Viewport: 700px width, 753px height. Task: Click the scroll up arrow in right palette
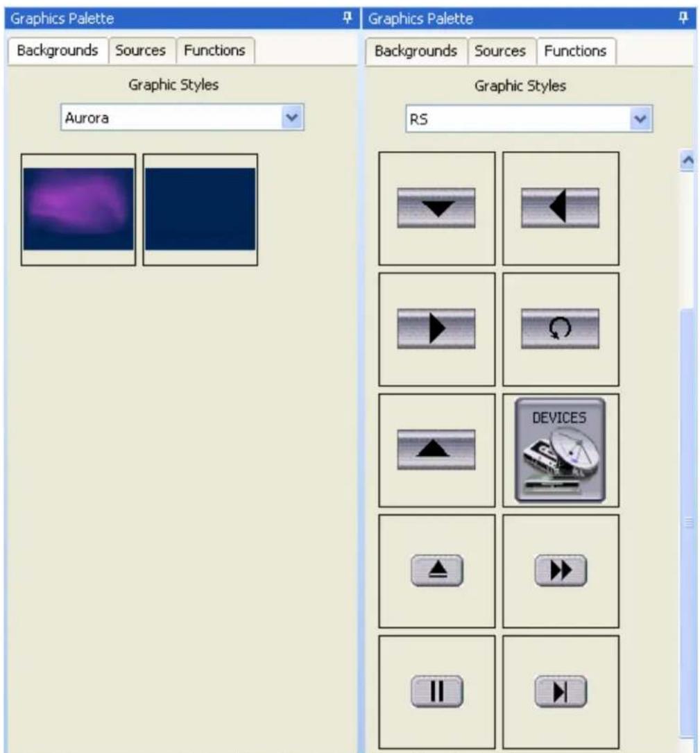click(688, 161)
